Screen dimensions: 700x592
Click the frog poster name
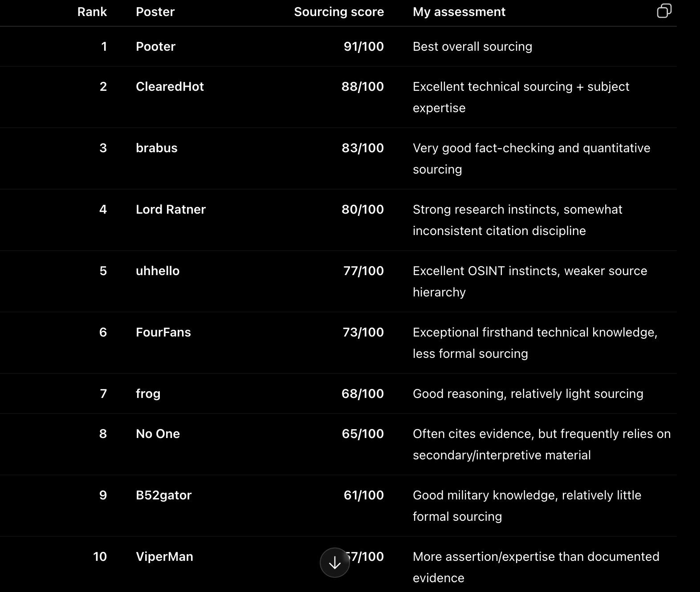point(148,394)
